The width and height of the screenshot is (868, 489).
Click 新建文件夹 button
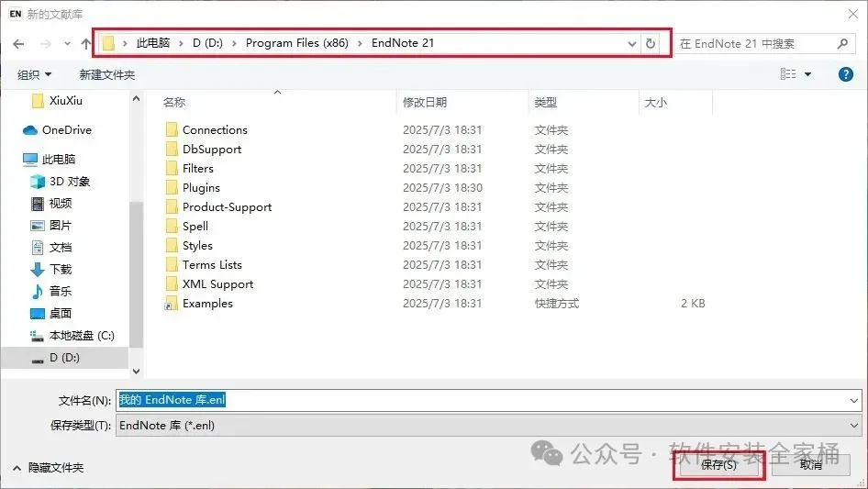pos(106,74)
